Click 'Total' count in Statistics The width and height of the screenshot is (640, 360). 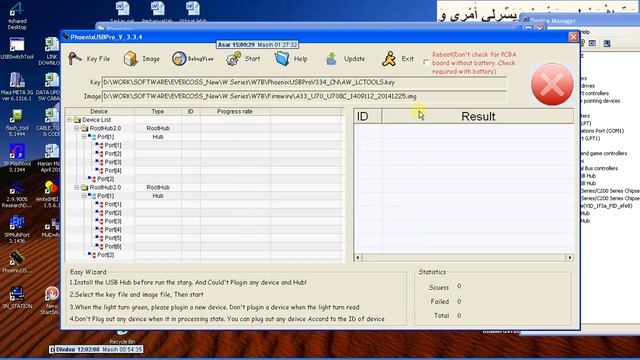(459, 316)
